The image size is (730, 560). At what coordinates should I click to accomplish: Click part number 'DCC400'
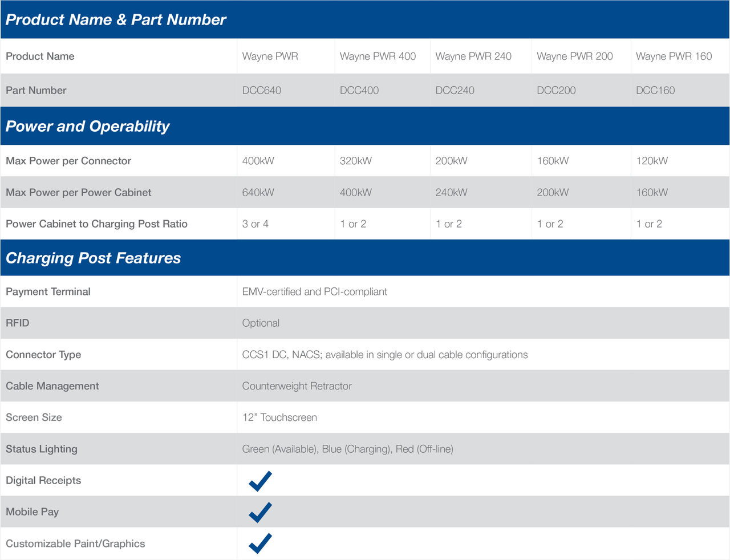coord(359,90)
